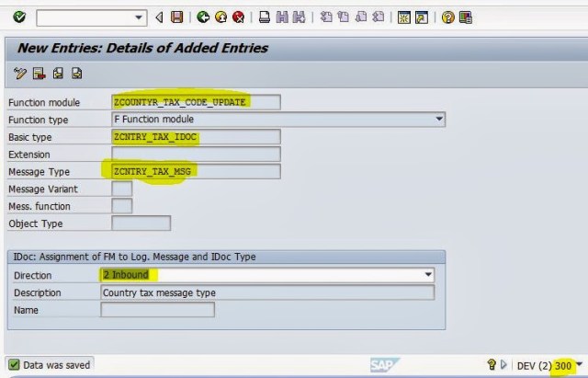
Task: Open the status bar system info dropdown arrow
Action: [x=580, y=364]
